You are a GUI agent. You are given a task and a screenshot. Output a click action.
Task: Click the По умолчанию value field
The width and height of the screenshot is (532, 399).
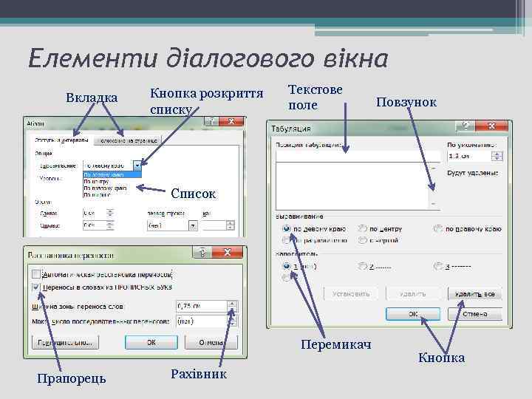[x=469, y=156]
